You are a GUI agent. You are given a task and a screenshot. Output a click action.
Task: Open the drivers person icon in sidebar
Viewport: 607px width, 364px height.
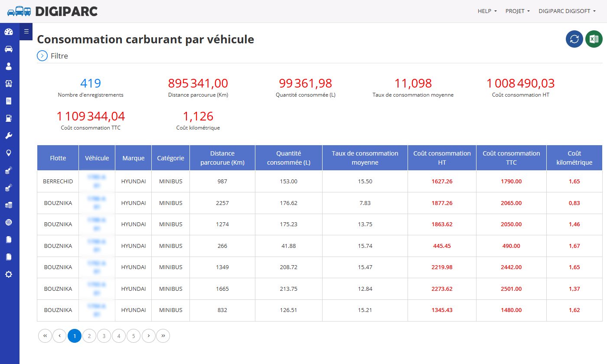tap(9, 66)
